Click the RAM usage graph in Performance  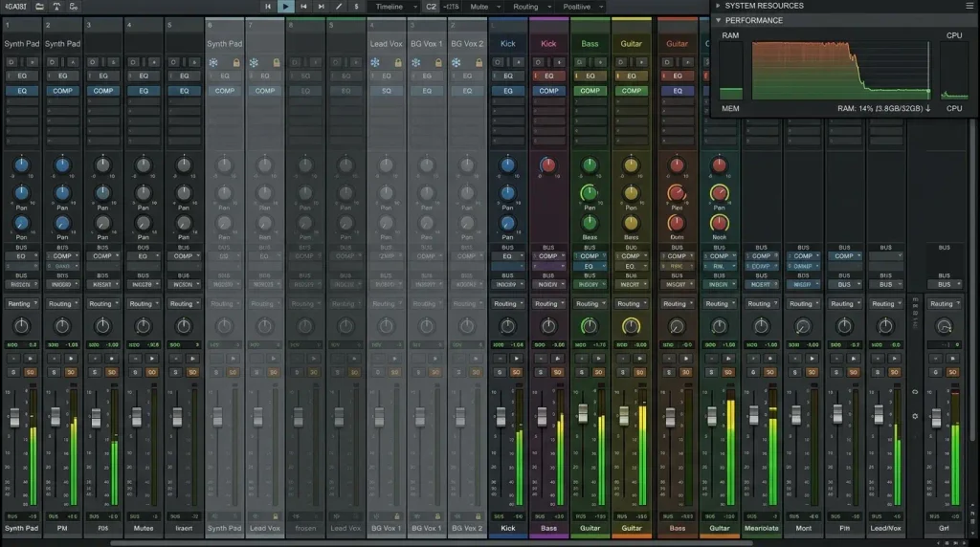[840, 70]
